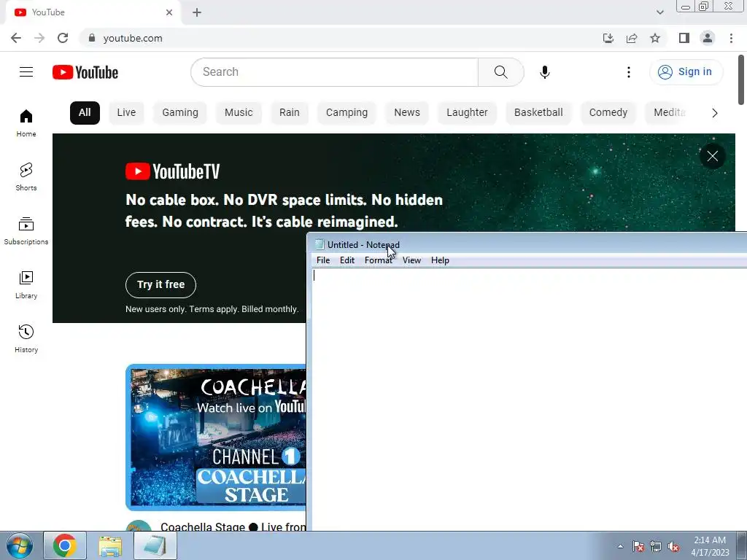Open the YouTube hamburger guide menu
Image resolution: width=747 pixels, height=560 pixels.
coord(26,72)
